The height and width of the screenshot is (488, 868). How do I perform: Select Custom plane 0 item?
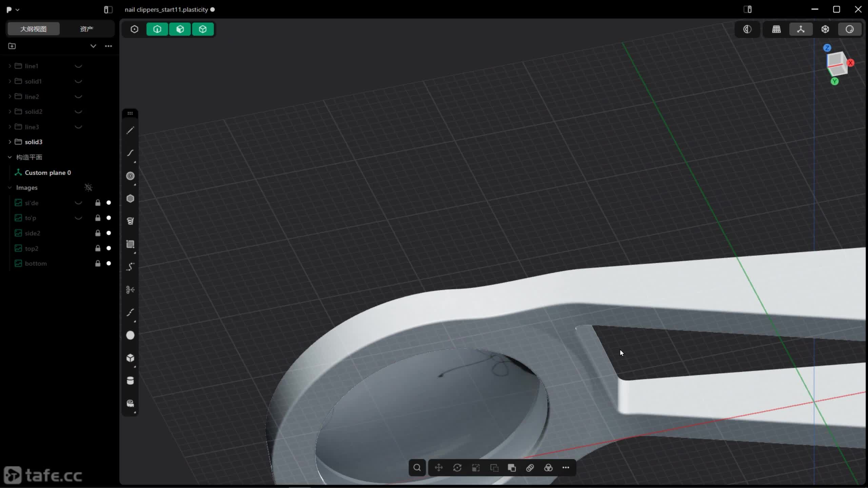click(48, 172)
